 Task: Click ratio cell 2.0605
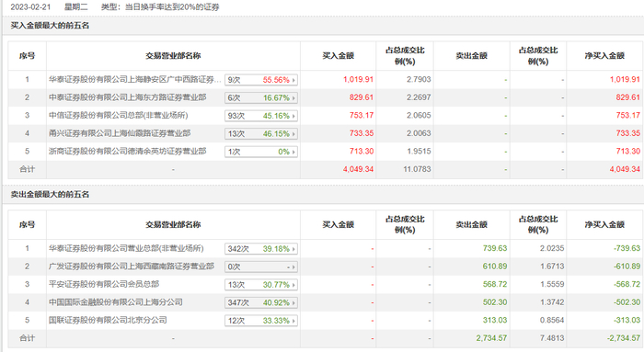point(419,116)
